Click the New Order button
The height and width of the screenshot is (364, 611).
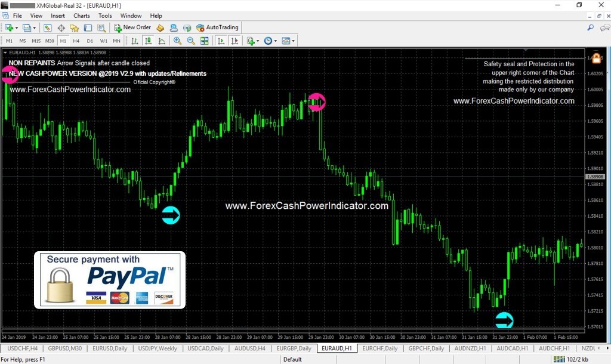click(132, 27)
